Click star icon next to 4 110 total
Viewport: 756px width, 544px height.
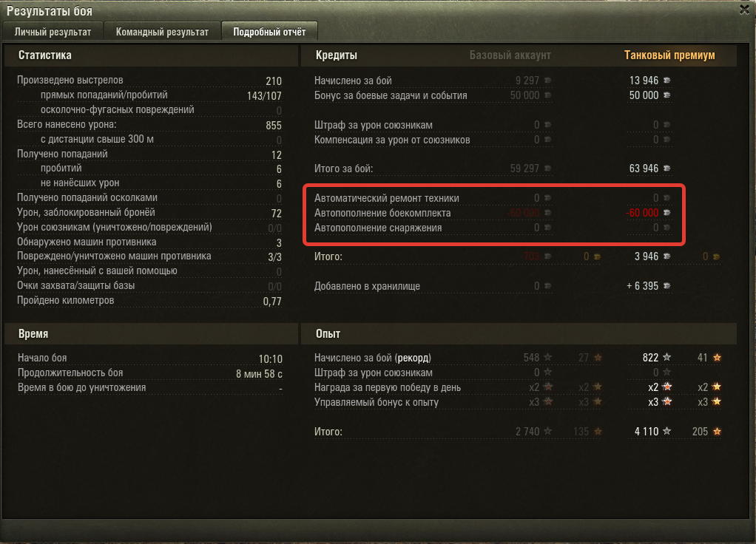pos(666,431)
